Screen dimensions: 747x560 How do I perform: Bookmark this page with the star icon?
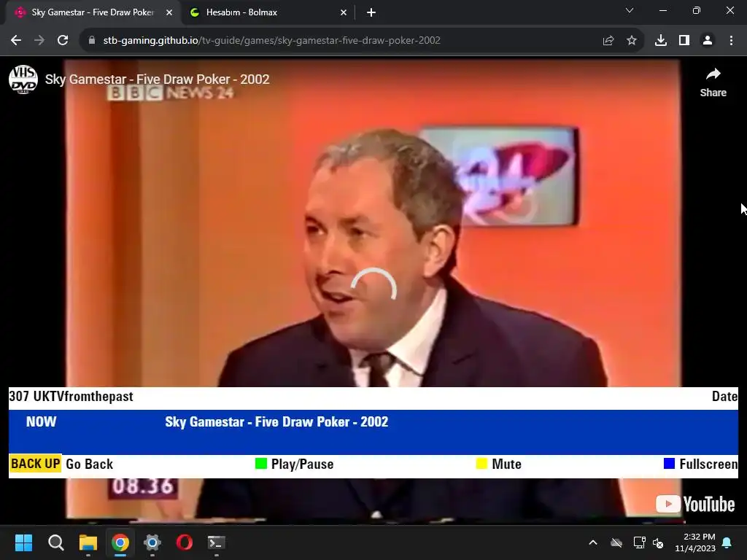click(632, 41)
